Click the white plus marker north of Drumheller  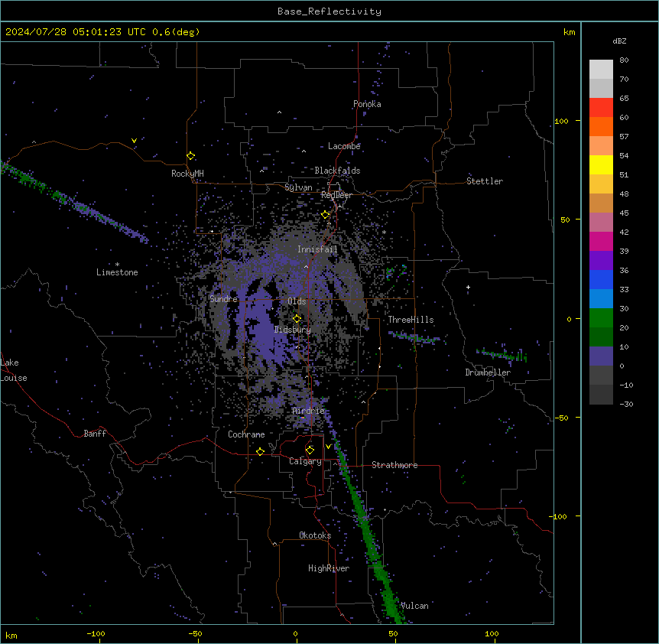468,287
